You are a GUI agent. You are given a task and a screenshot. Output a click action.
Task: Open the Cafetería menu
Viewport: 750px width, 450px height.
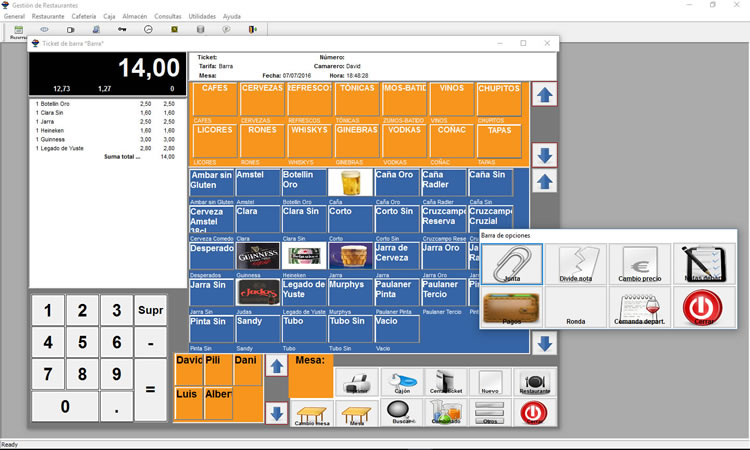[x=84, y=16]
